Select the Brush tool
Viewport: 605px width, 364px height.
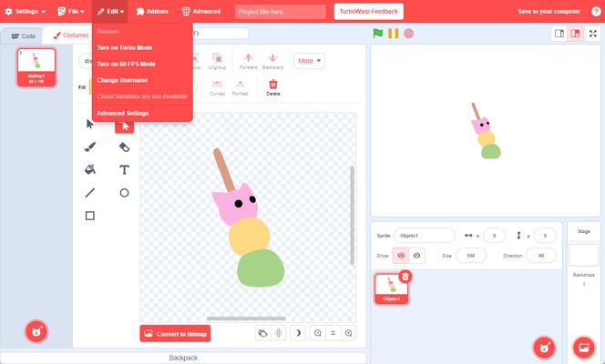coord(90,147)
